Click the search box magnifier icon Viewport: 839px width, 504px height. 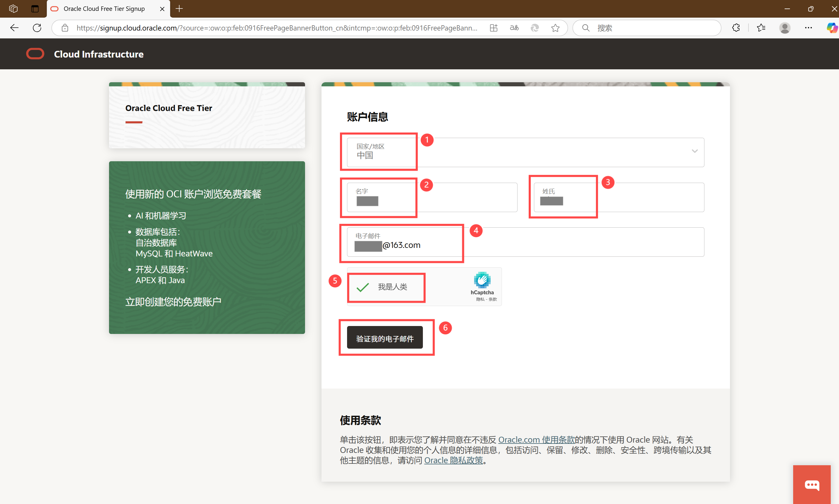[586, 28]
